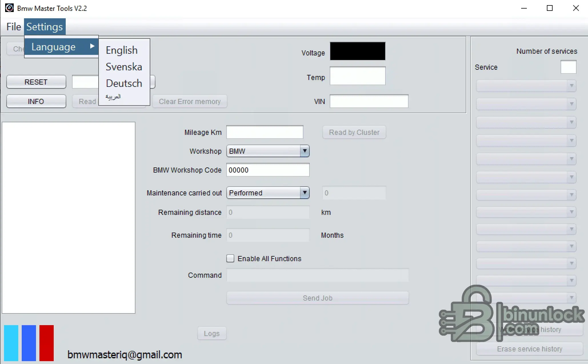Open the File menu
The width and height of the screenshot is (588, 364).
click(x=14, y=27)
